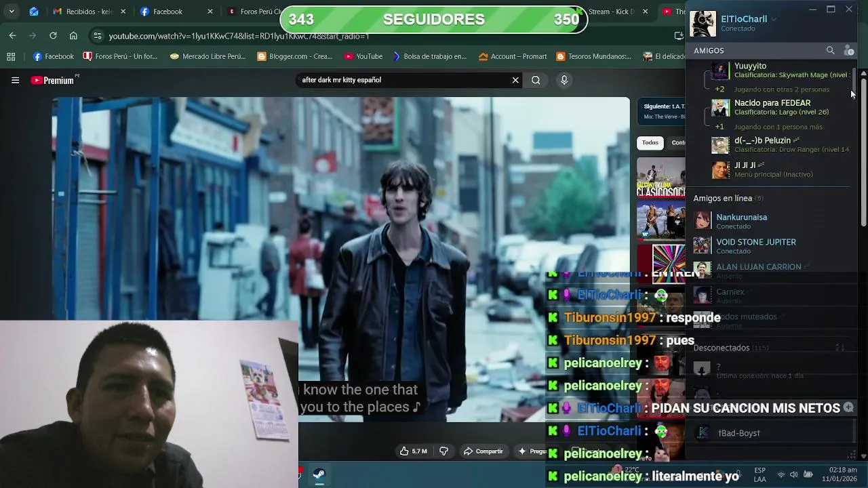Viewport: 868px width, 488px height.
Task: Open Steam friend d(-_-)b Peluzin
Action: tap(780, 144)
